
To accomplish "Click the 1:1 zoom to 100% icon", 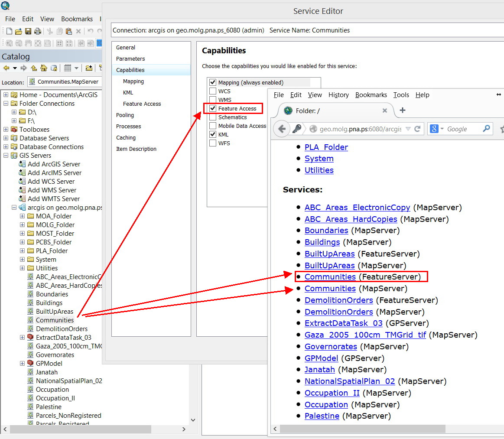I will (x=47, y=43).
